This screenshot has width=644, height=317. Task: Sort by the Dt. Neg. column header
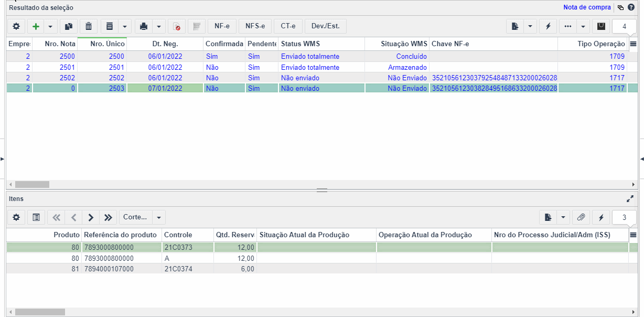point(165,44)
